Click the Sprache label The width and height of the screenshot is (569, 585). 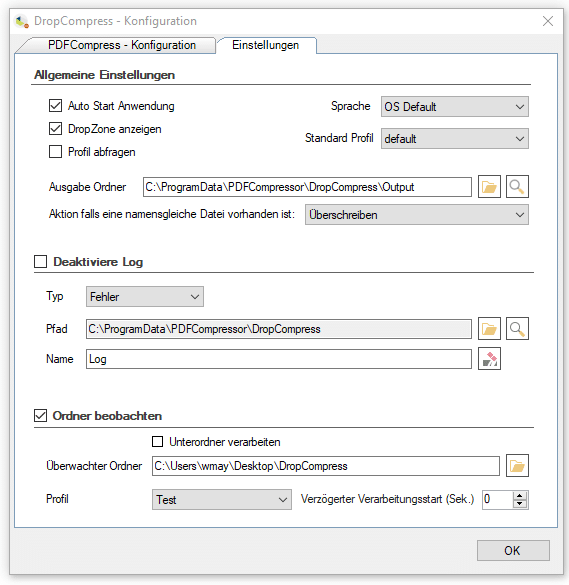pos(350,106)
